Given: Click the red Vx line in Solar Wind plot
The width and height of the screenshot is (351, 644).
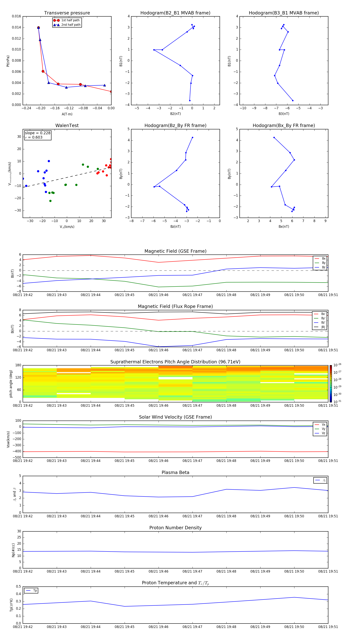Looking at the screenshot, I should (x=175, y=452).
